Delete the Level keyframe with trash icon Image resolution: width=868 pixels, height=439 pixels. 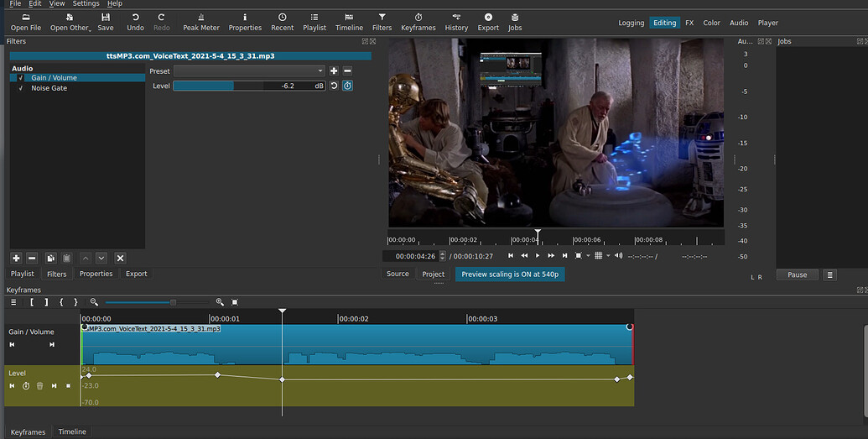pos(39,386)
